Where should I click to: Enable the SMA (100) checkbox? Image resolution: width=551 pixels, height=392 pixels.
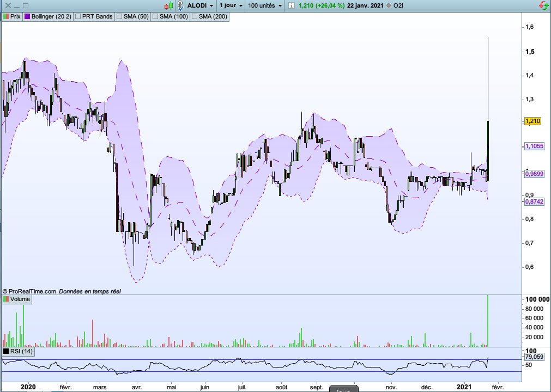tap(155, 16)
